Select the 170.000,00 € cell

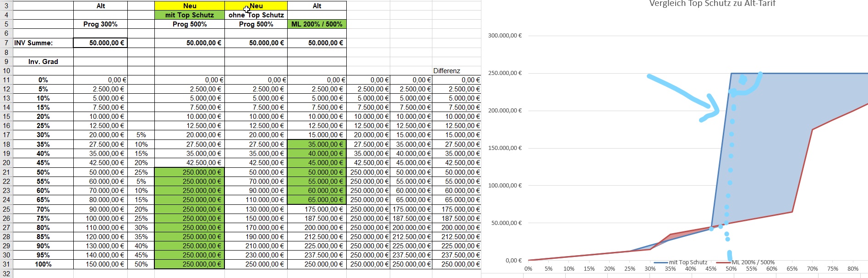[x=256, y=228]
